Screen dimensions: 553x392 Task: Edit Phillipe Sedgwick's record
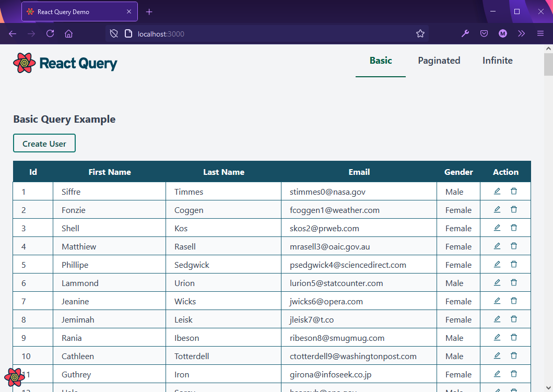[x=497, y=264]
